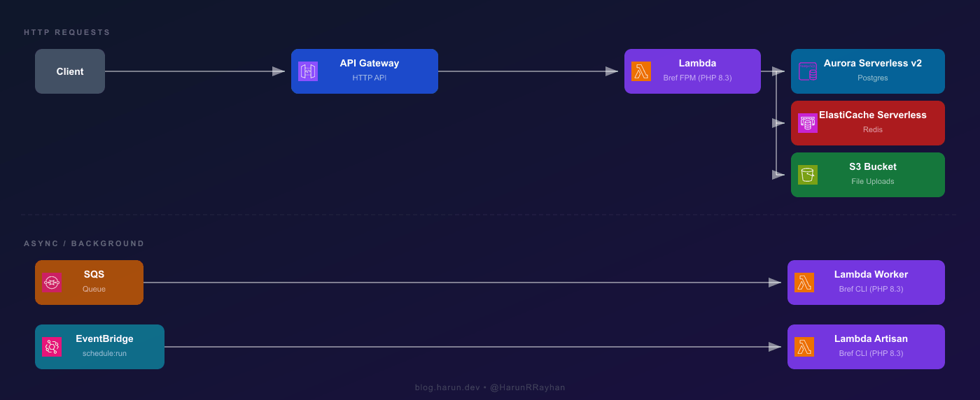Select 'Aurora Serverless v2' label
This screenshot has width=980, height=400.
pos(873,63)
